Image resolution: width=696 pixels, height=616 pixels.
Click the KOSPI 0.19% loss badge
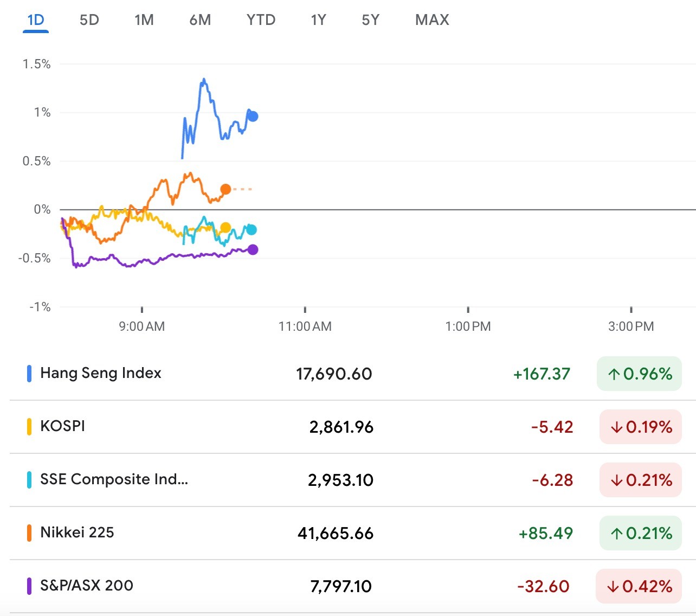coord(641,427)
